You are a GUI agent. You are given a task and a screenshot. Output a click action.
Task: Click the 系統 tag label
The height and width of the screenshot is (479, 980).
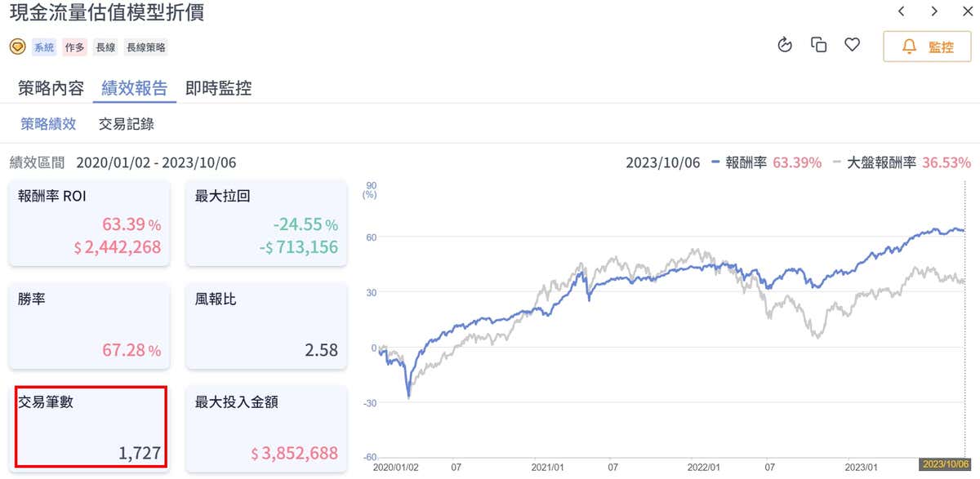coord(44,47)
